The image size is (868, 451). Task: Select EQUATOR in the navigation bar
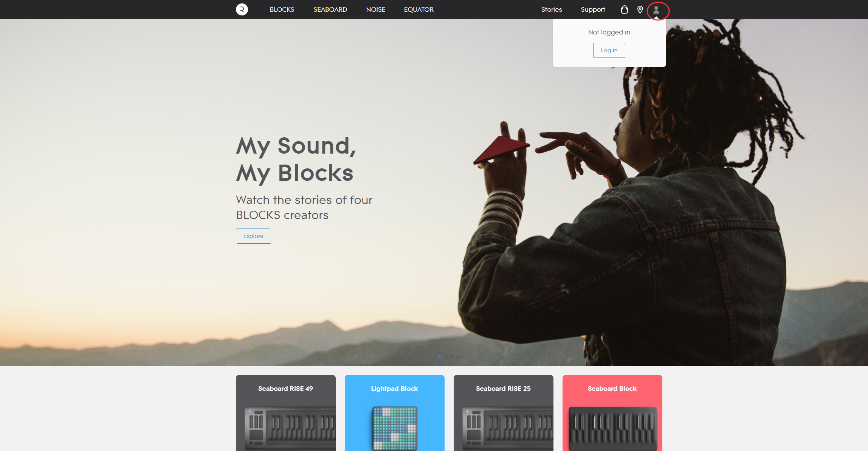[x=419, y=9]
